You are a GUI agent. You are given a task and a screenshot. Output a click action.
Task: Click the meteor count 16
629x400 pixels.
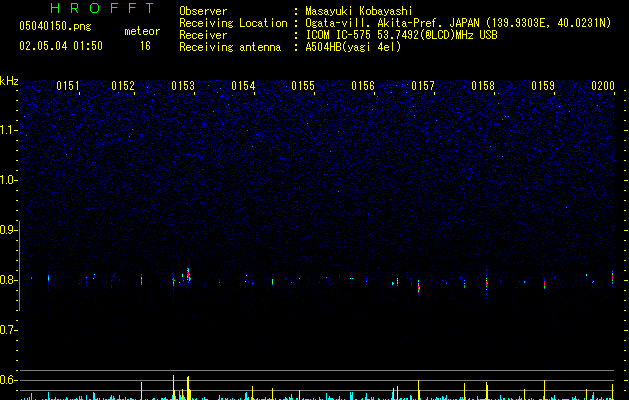point(145,46)
